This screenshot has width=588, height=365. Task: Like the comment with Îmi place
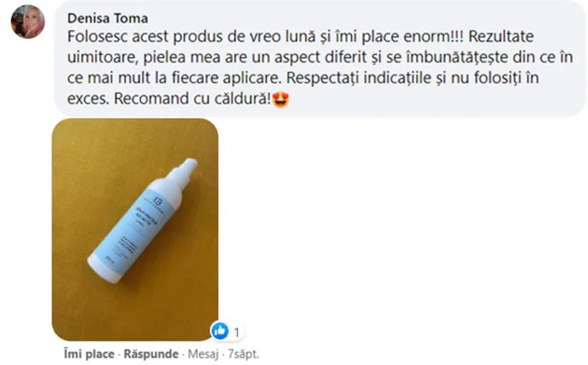(x=89, y=354)
